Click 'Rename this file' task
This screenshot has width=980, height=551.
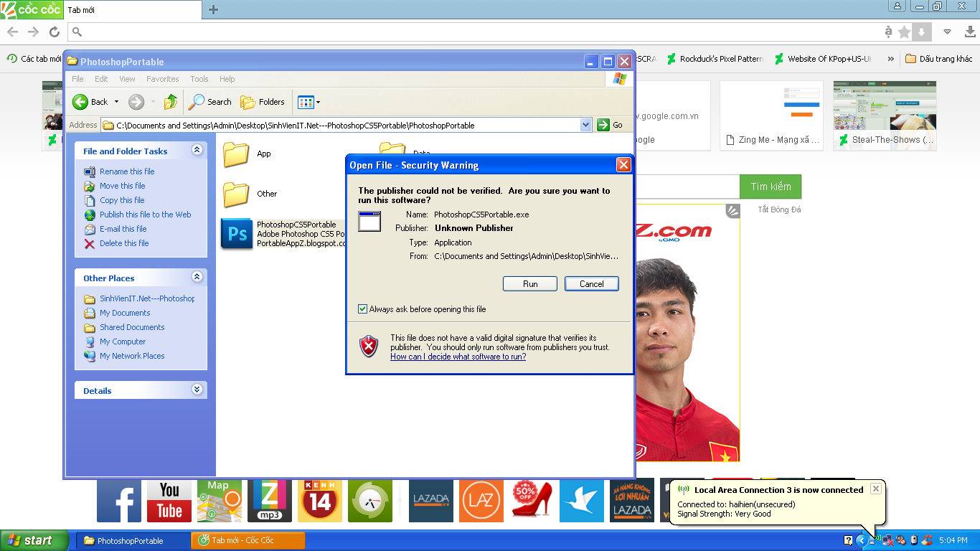(x=127, y=171)
